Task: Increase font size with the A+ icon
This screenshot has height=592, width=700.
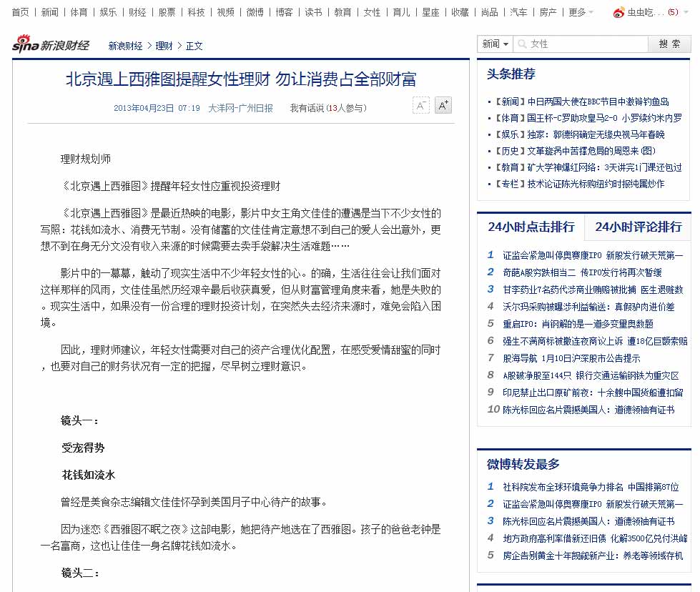Action: click(443, 105)
